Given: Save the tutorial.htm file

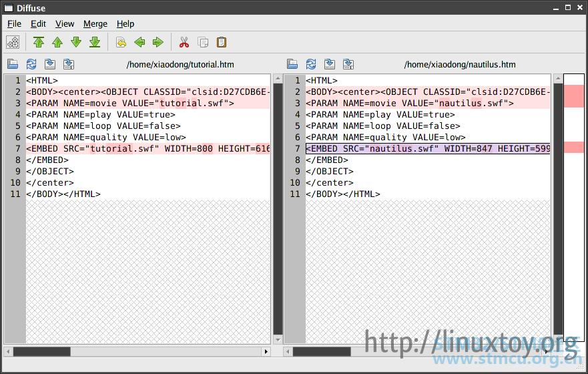Looking at the screenshot, I should point(50,64).
